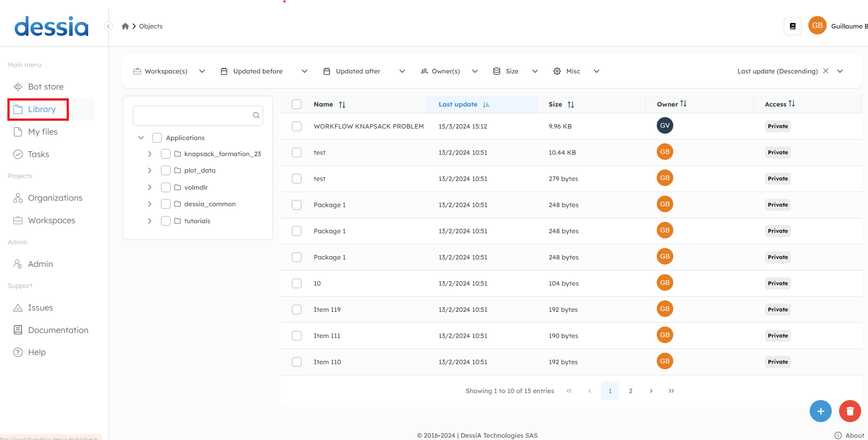The image size is (868, 440).
Task: Open the console icon next to avatar
Action: pyautogui.click(x=793, y=26)
